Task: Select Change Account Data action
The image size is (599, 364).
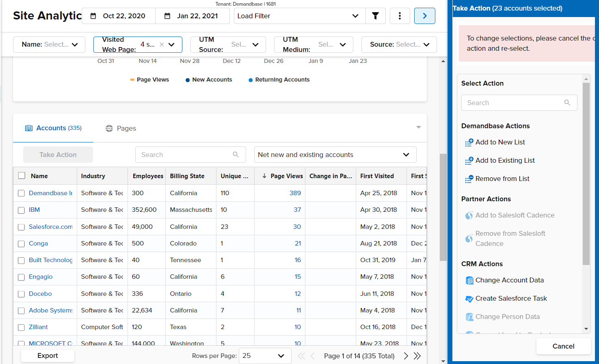Action: click(509, 280)
